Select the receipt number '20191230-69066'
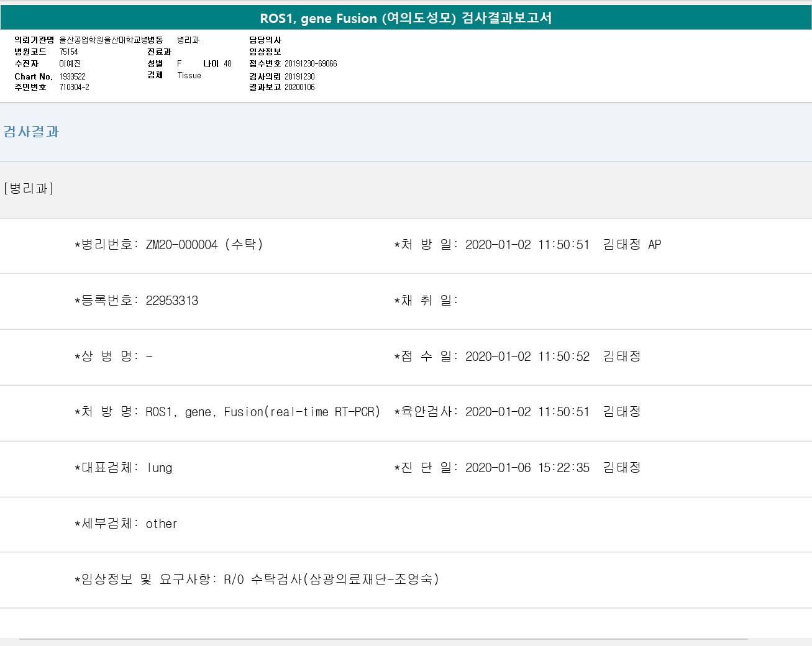Screen dimensions: 812x646 coord(311,63)
